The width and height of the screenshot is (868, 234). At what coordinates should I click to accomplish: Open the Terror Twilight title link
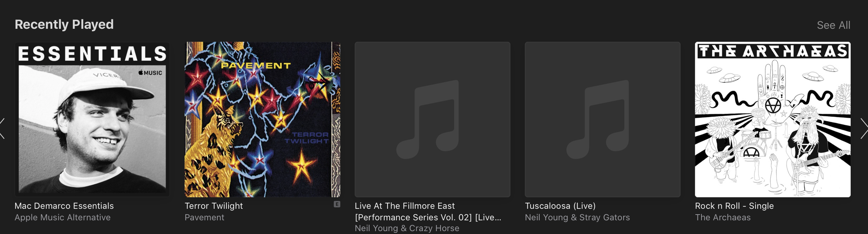[x=214, y=206]
